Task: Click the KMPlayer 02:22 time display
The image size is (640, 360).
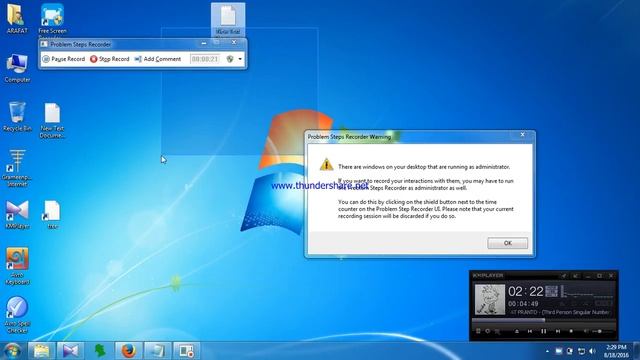Action: point(525,291)
